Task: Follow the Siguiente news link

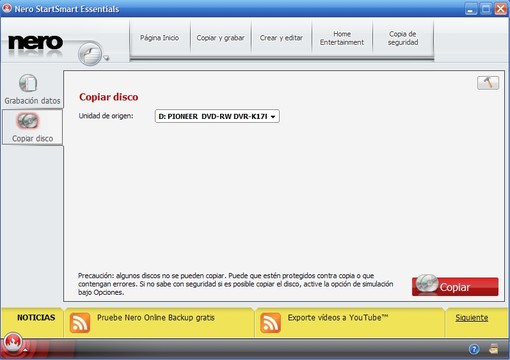Action: 472,318
